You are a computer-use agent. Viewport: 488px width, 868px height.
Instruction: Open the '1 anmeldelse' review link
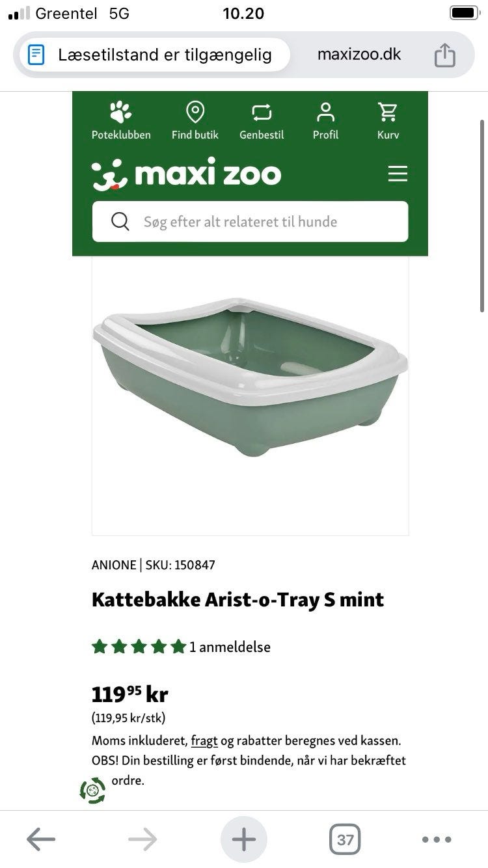click(230, 647)
